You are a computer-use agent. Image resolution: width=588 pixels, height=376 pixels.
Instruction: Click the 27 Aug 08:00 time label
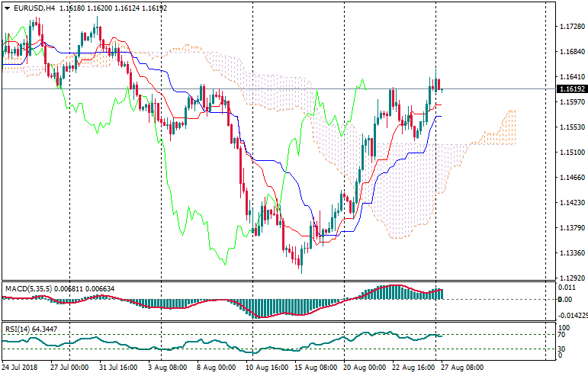click(462, 367)
